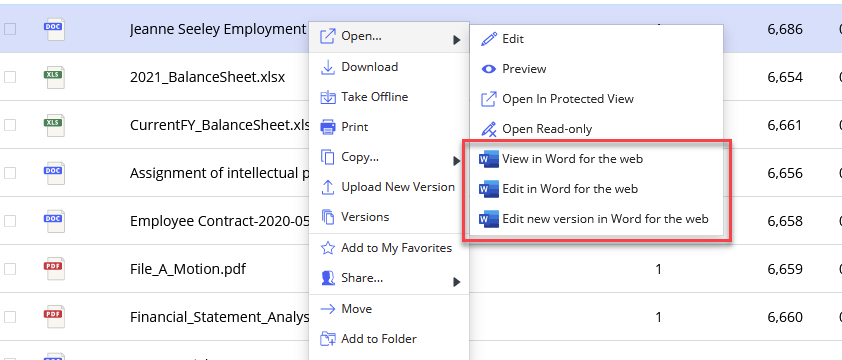Expand the Open... submenu arrow
842x360 pixels.
click(x=456, y=40)
